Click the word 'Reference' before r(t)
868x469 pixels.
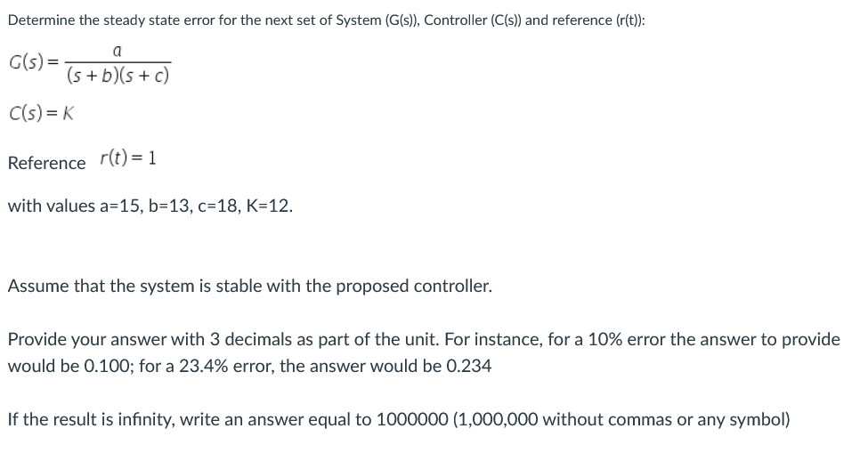coord(46,163)
